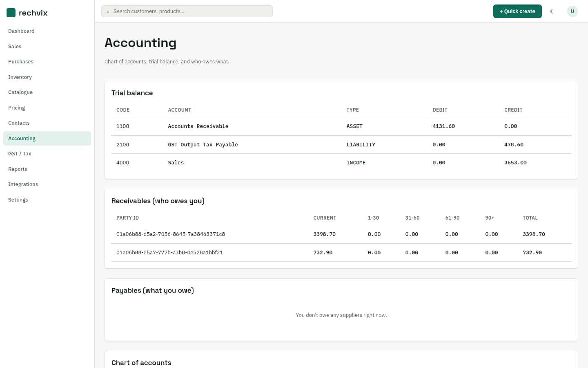Click party ID ending 7a38463371c8

[171, 234]
